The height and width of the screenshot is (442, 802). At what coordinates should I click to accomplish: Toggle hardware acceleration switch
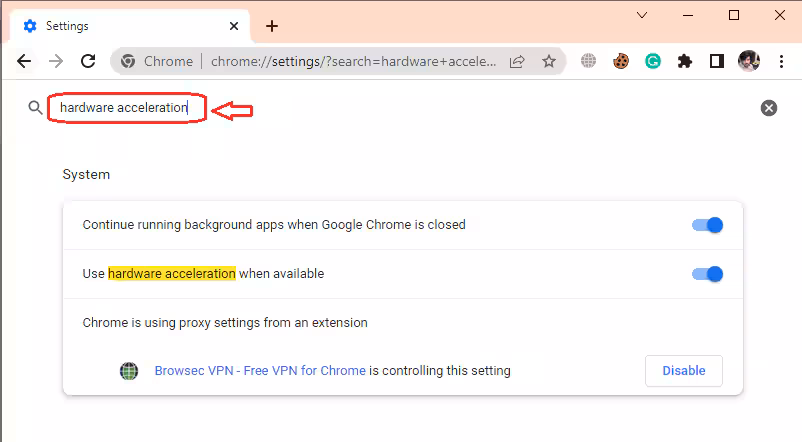pos(707,274)
